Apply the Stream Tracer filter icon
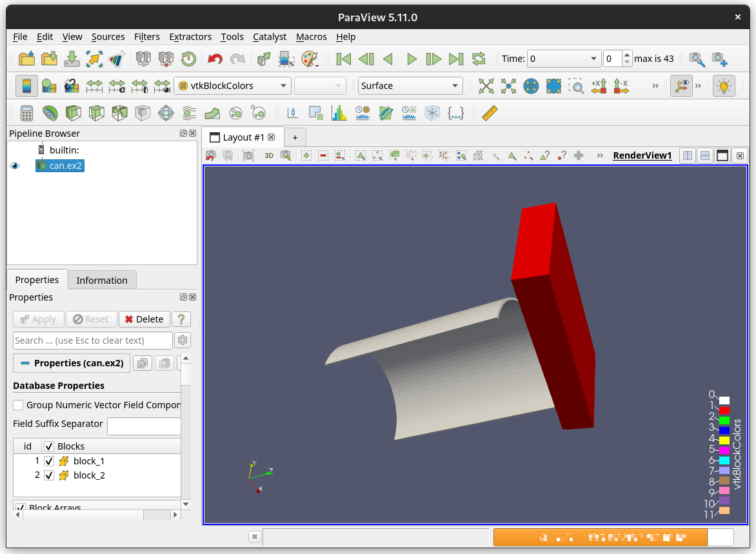This screenshot has height=554, width=756. 189,114
